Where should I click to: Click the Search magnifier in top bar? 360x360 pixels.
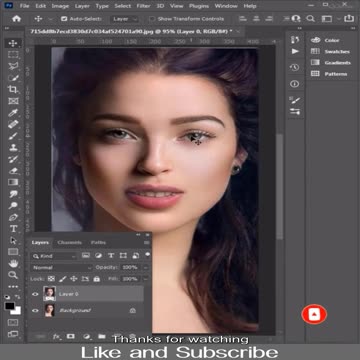[310, 19]
